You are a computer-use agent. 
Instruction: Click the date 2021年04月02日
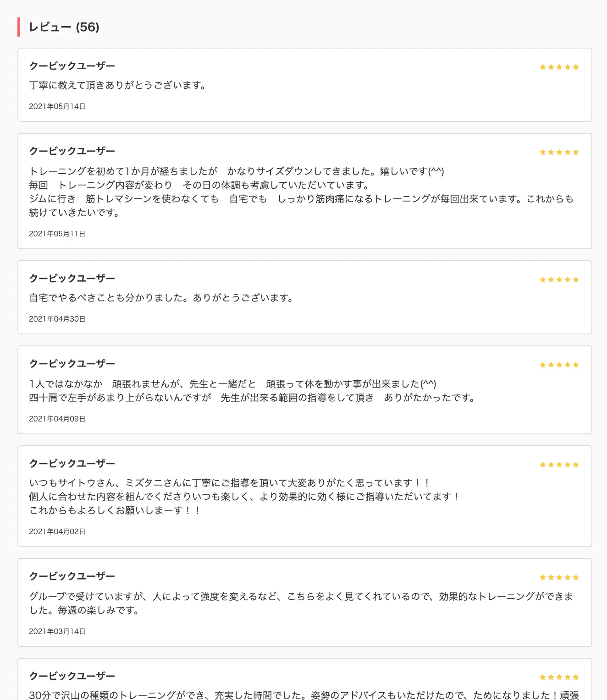[x=57, y=531]
